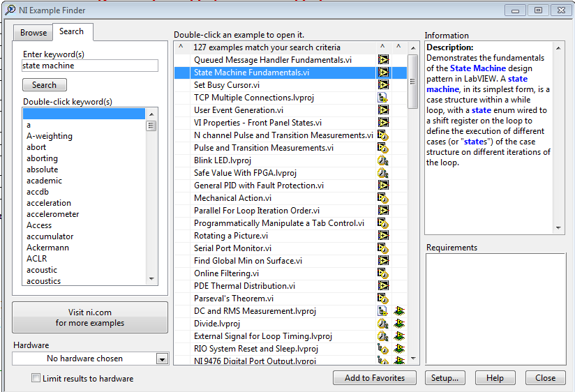Click Visit ni.com for more examples
This screenshot has height=392, width=575.
[90, 317]
